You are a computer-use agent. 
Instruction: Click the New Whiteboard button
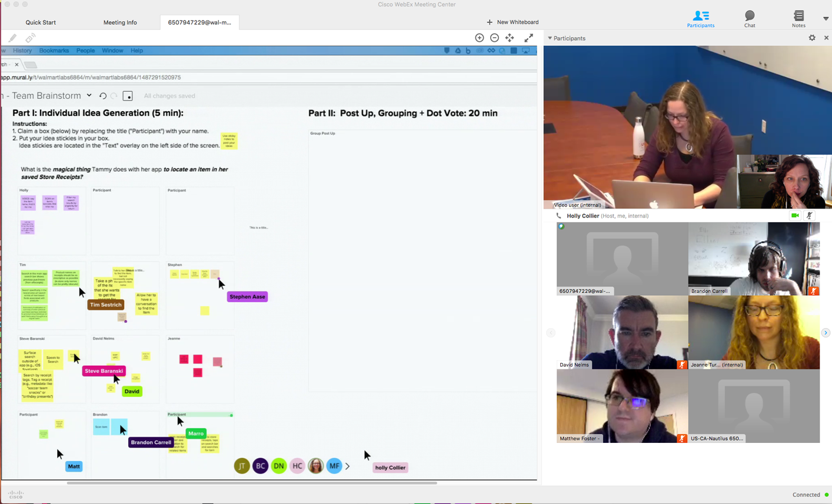512,22
